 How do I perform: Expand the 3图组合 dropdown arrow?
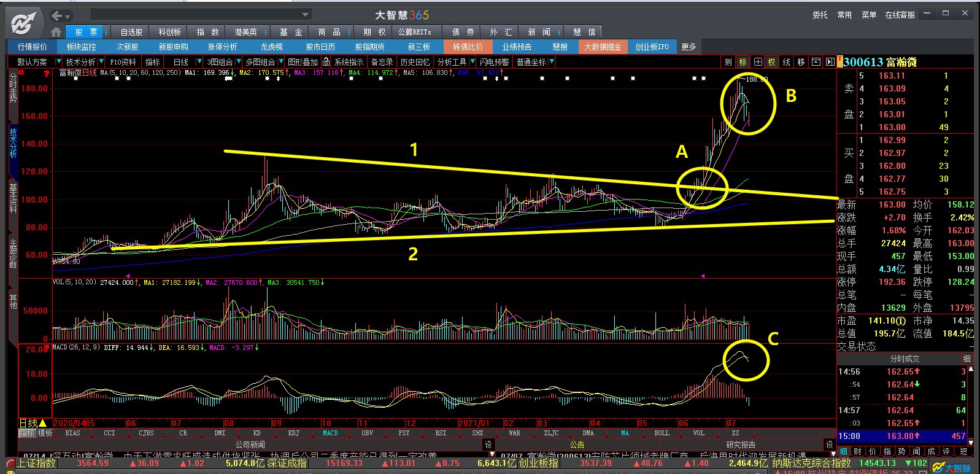[238, 62]
